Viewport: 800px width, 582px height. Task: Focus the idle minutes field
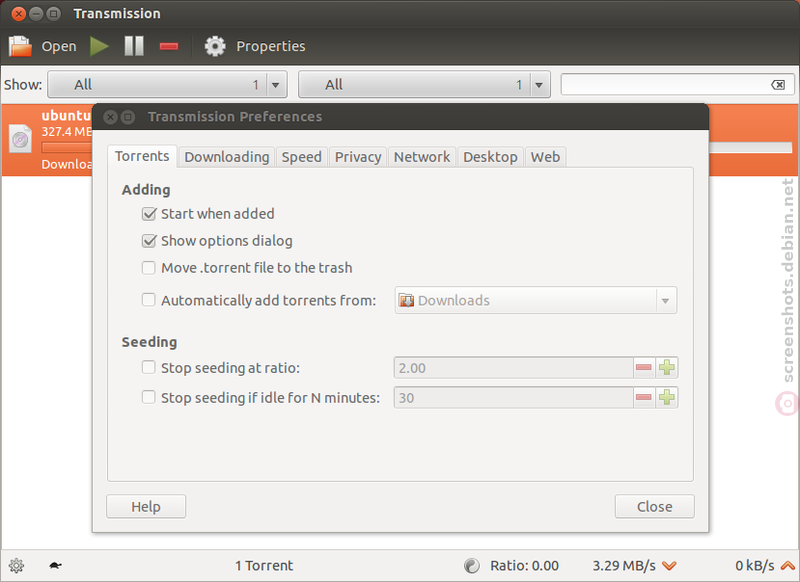(x=514, y=397)
